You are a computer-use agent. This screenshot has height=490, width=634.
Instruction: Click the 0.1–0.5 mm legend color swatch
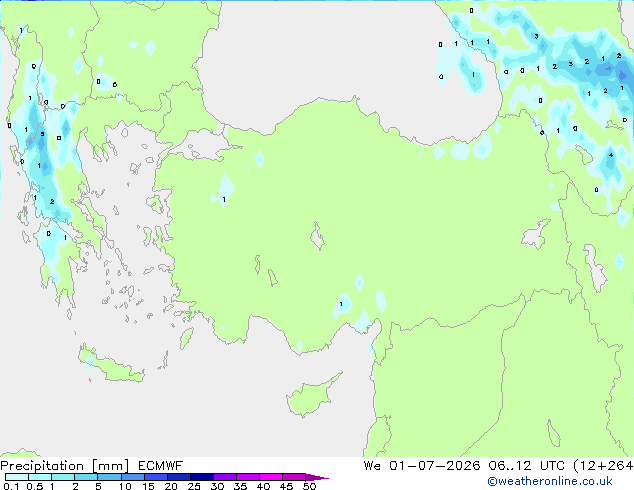[x=17, y=477]
